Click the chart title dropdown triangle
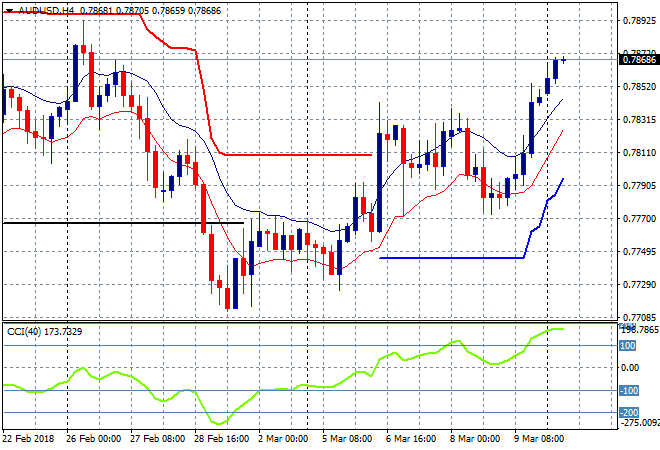 (x=9, y=11)
